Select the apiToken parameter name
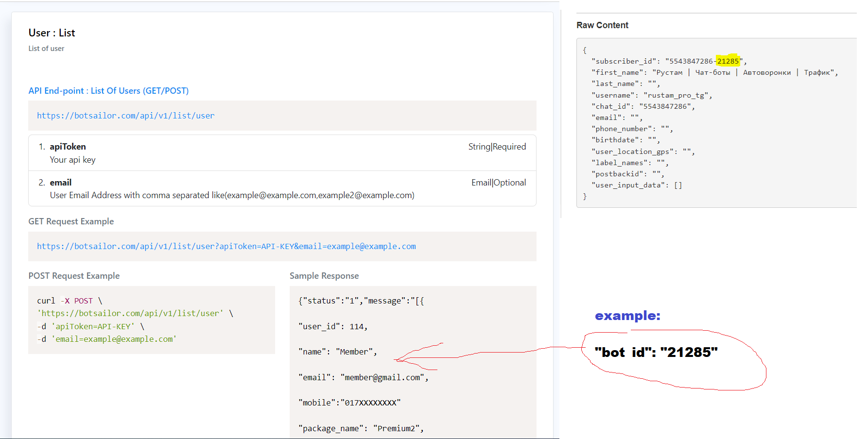 pos(68,147)
